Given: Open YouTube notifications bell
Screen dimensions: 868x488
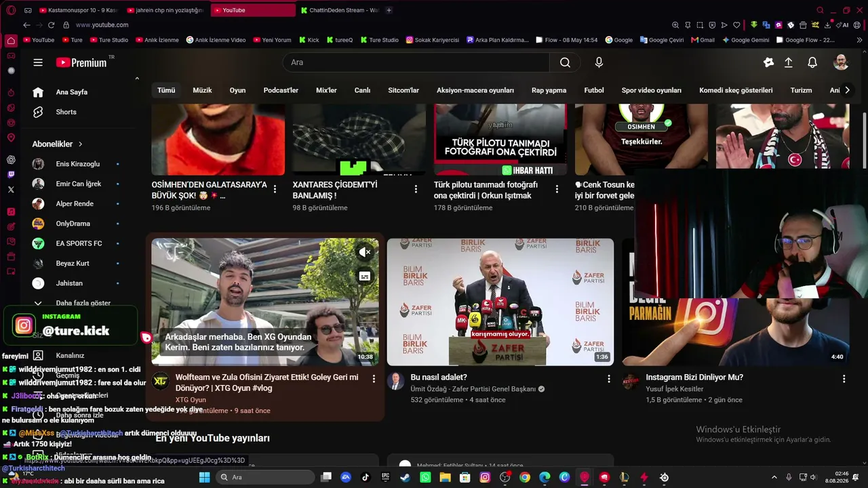Looking at the screenshot, I should pos(812,62).
